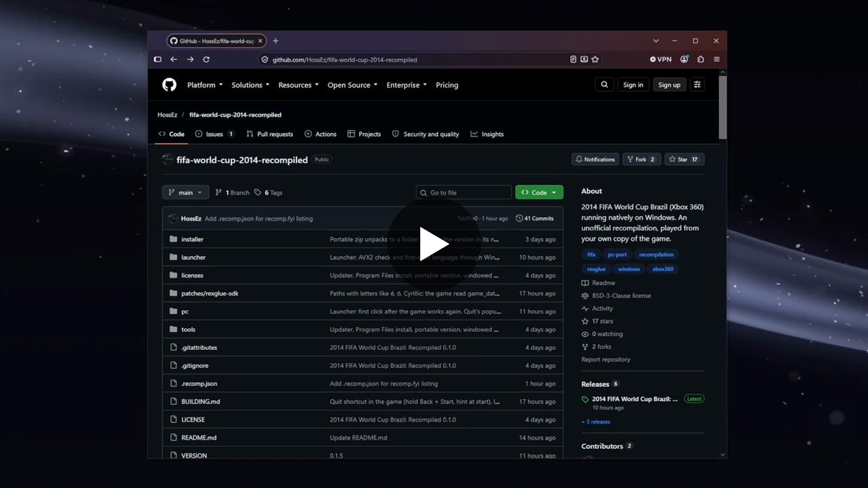Expand the green Code dropdown
This screenshot has height=488, width=868.
(539, 192)
